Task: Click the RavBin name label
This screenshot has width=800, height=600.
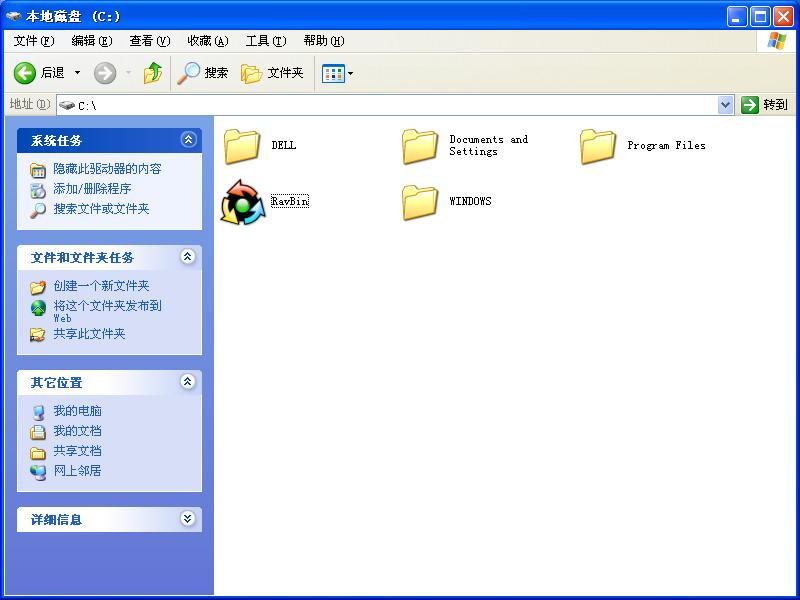Action: pos(290,201)
